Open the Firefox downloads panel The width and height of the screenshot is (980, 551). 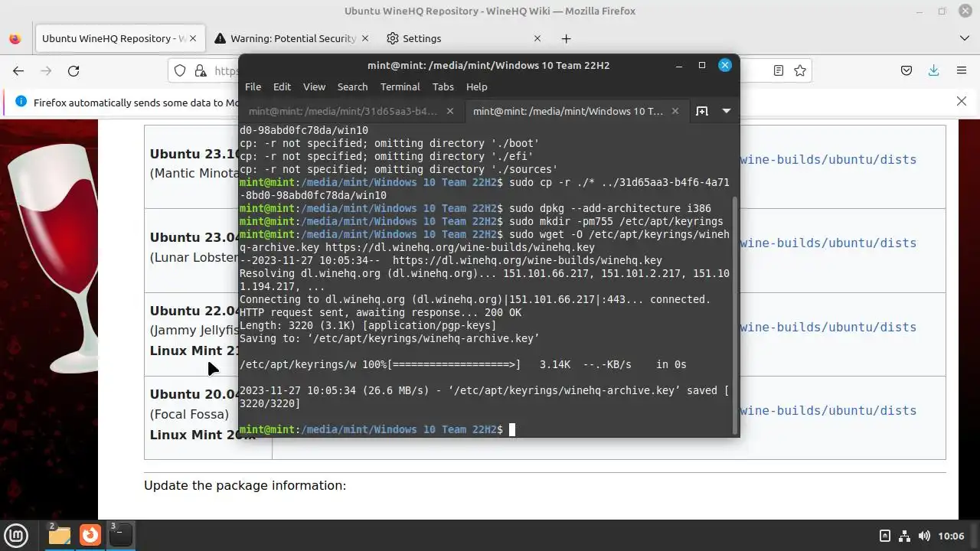click(x=934, y=70)
